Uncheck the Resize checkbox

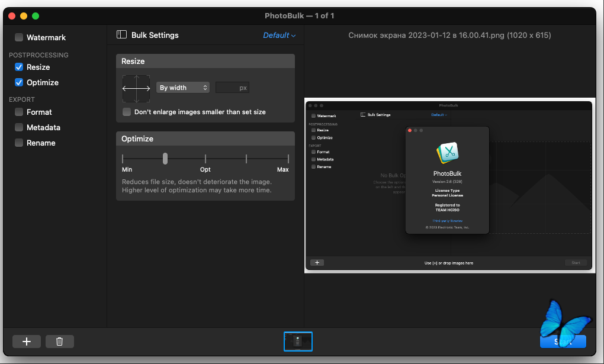pos(19,67)
